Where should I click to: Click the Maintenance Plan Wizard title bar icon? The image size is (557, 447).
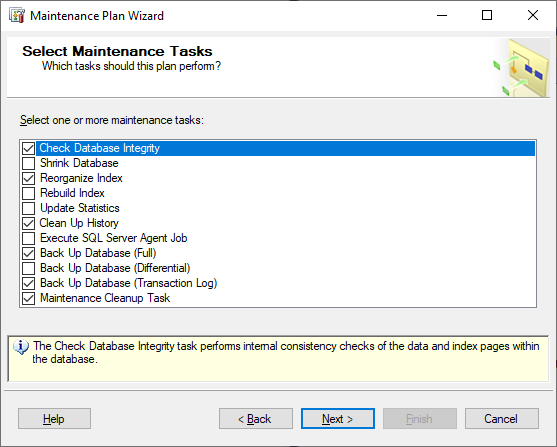click(17, 16)
